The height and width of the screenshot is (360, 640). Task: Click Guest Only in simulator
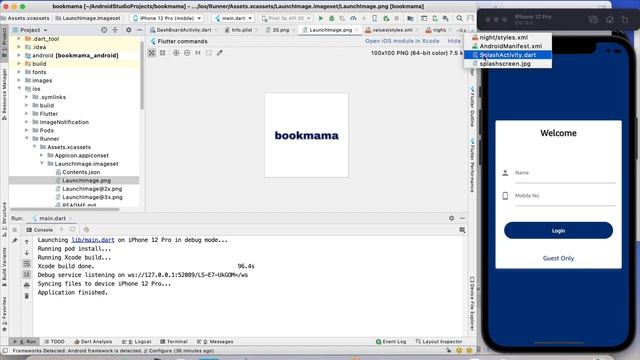pyautogui.click(x=558, y=258)
